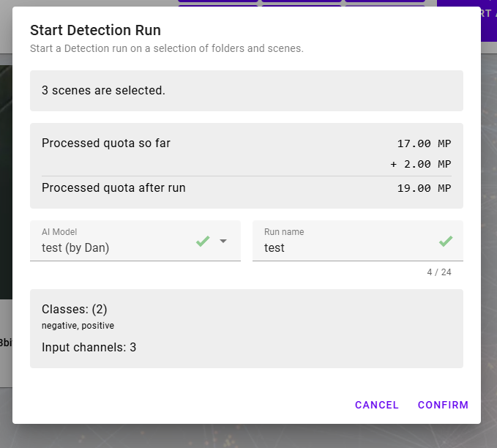
Task: Select the 'test (by Dan)' model field
Action: pos(110,247)
